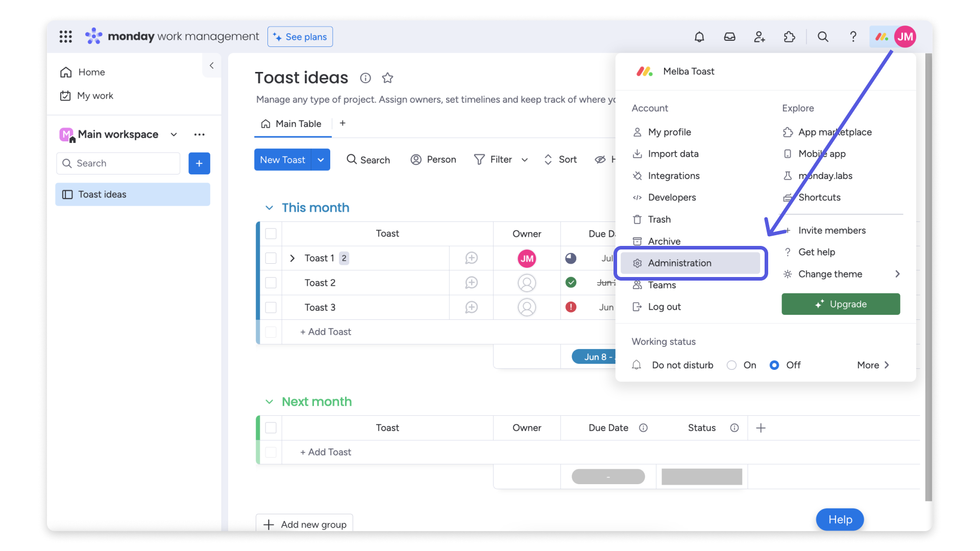Click the invite members person-plus icon in header

(x=759, y=37)
